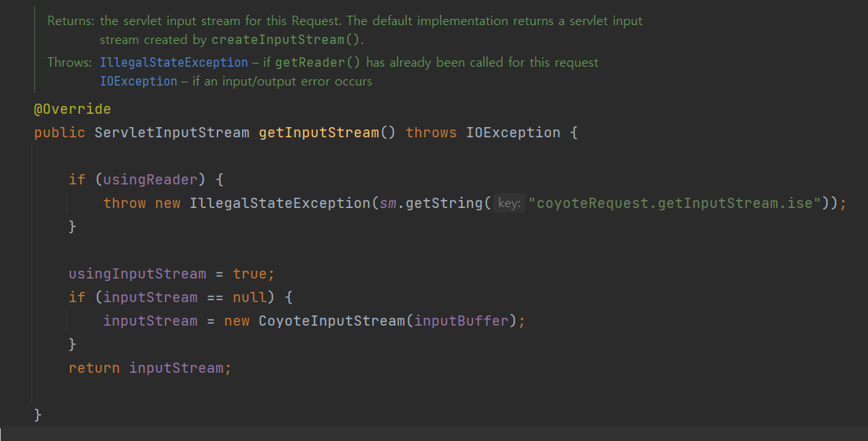Image resolution: width=868 pixels, height=441 pixels.
Task: Click IOException in the method signature
Action: 513,133
